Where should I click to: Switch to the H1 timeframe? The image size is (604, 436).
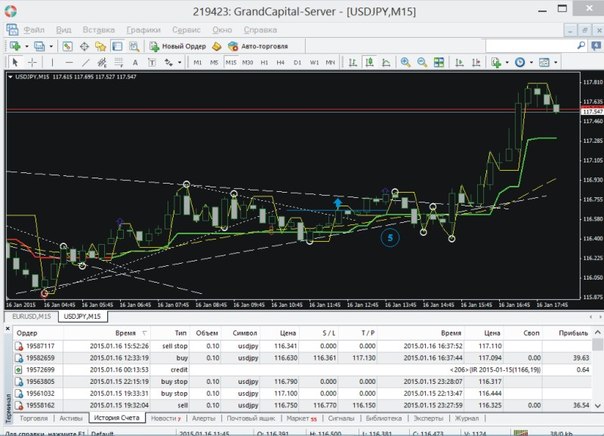tap(264, 62)
